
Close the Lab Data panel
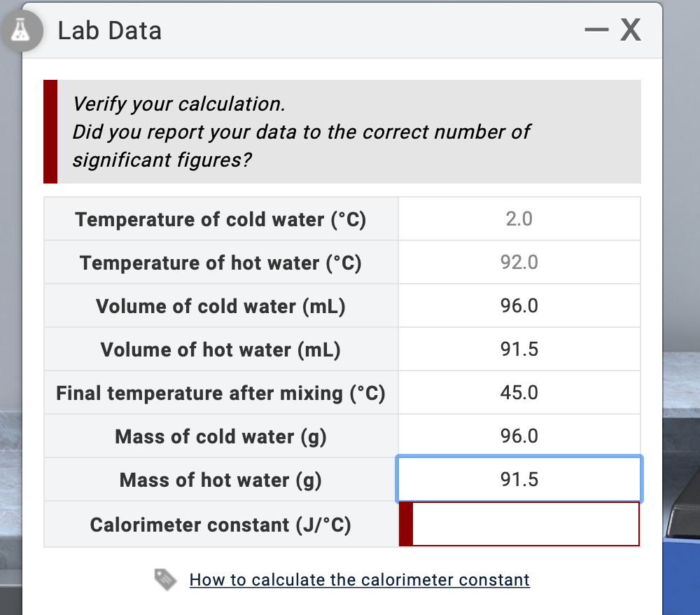pyautogui.click(x=629, y=29)
